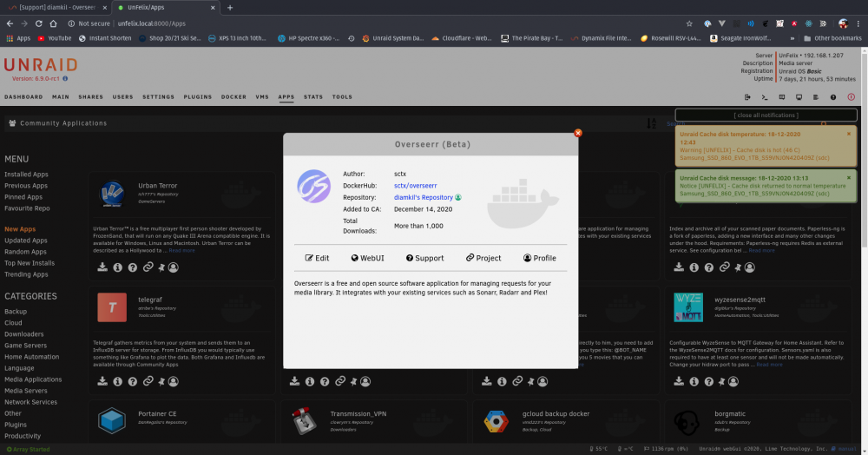Go to the Dashboard tab
The image size is (868, 455).
point(23,97)
